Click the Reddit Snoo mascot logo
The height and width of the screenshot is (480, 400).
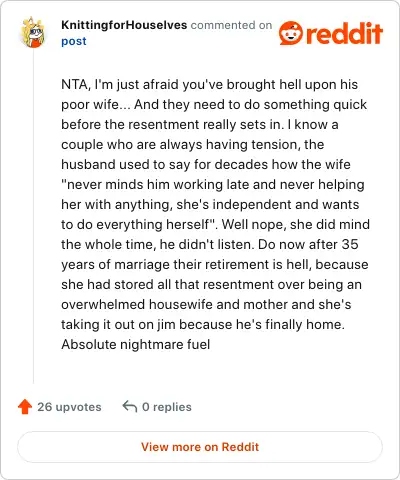291,33
